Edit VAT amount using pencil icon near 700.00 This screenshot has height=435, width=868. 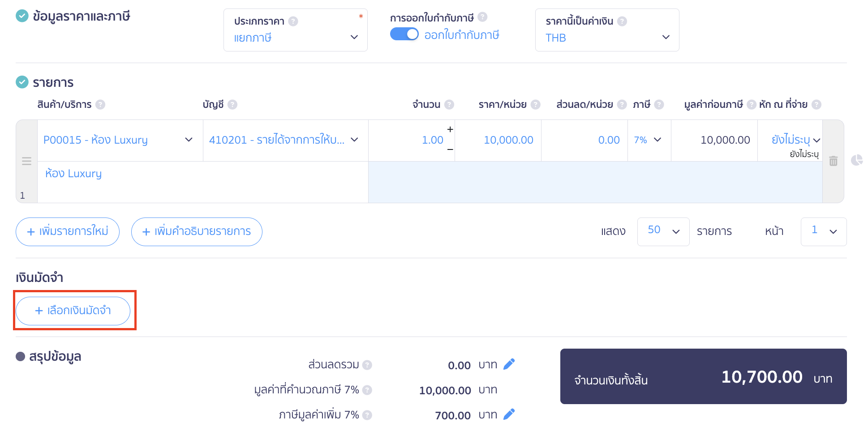pos(509,414)
